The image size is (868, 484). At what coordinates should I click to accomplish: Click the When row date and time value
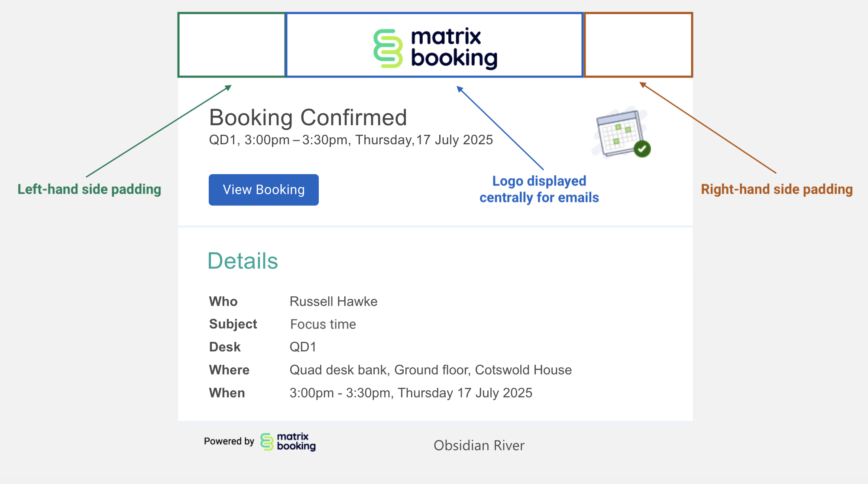point(411,393)
